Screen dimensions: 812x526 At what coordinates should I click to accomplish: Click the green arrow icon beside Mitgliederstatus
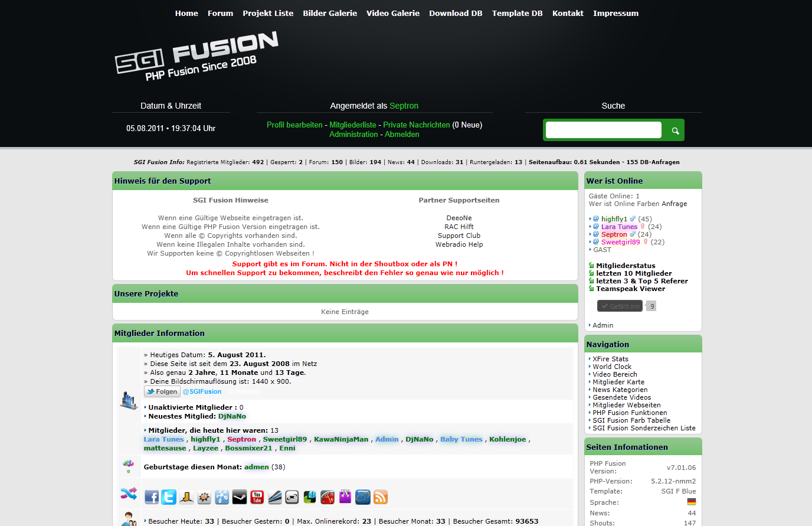tap(591, 266)
